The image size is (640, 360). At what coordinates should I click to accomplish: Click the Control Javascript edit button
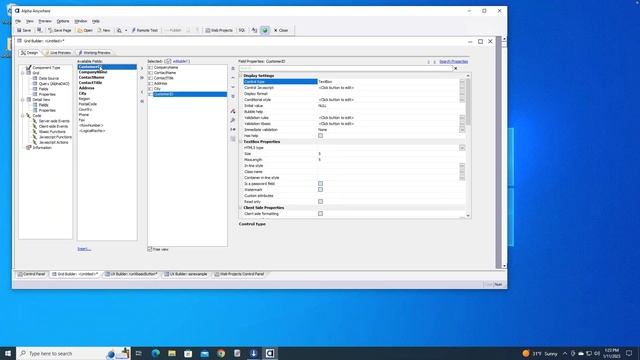pyautogui.click(x=462, y=88)
